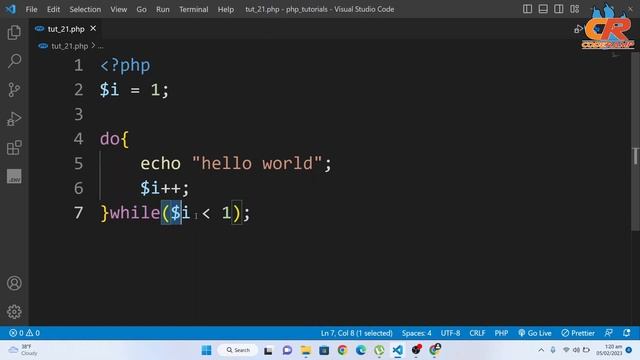Open Google Chrome on the taskbar
The height and width of the screenshot is (360, 640).
pyautogui.click(x=342, y=350)
